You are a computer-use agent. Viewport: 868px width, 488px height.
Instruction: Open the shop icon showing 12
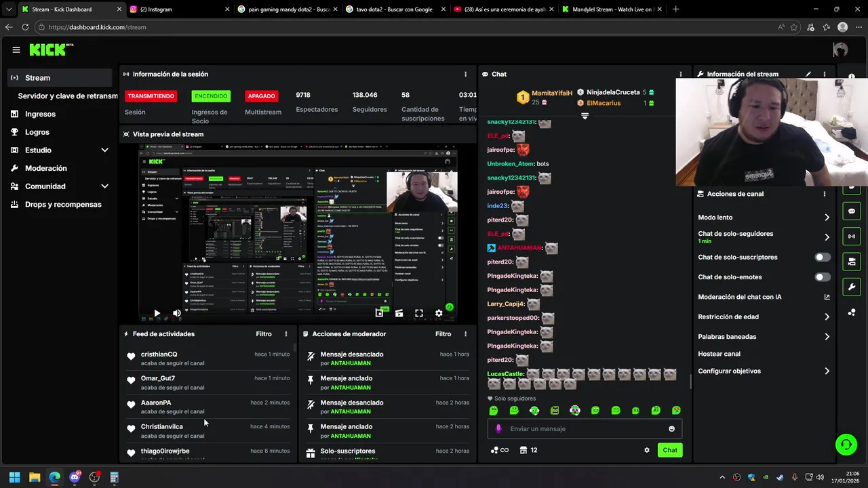tap(529, 450)
